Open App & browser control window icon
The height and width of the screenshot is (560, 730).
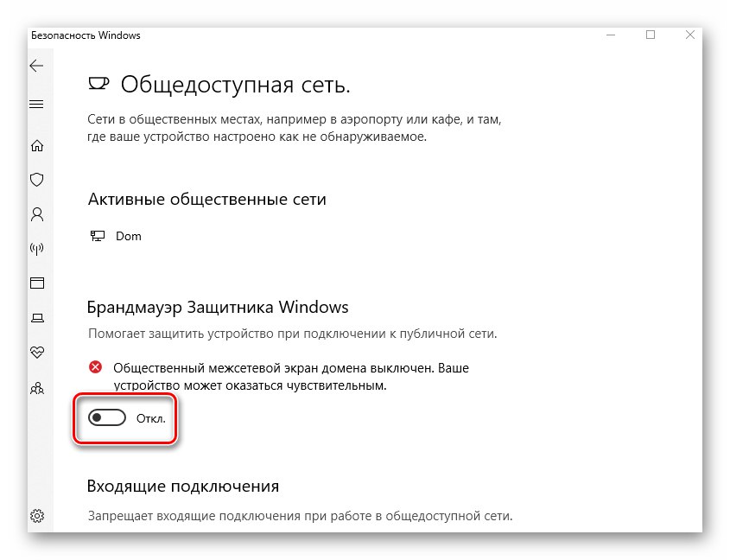(x=37, y=283)
